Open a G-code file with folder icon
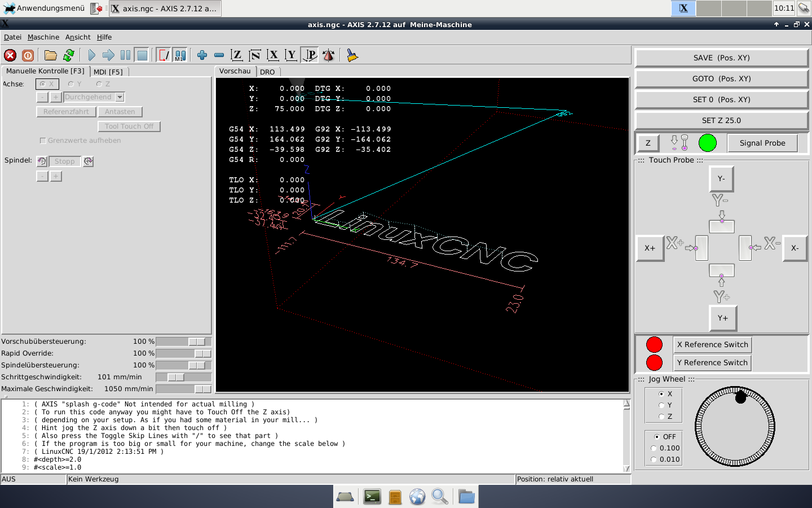Screen dimensions: 812x508 tap(51, 55)
